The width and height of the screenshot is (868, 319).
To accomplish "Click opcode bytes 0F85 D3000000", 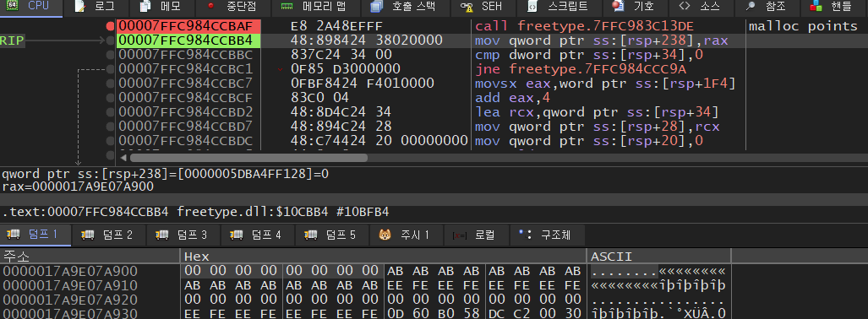I will 345,69.
